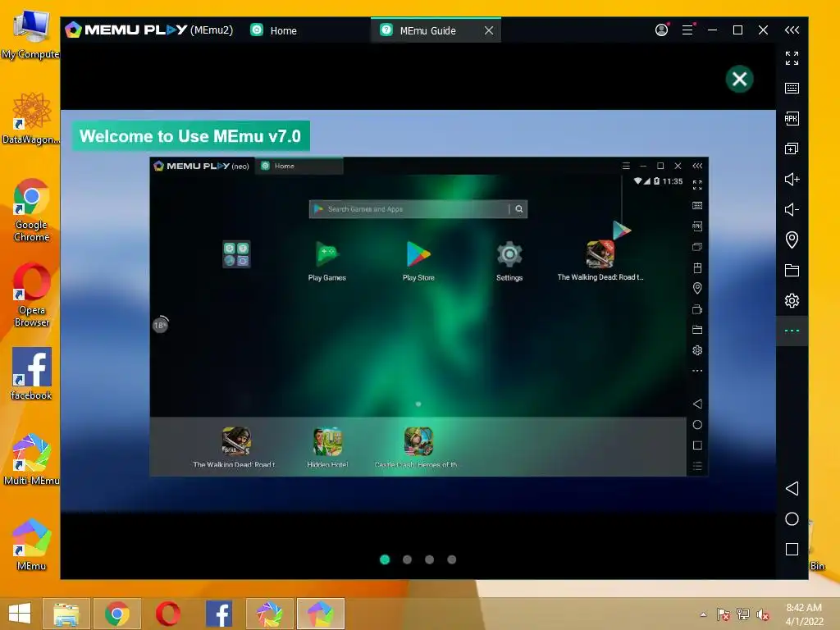The width and height of the screenshot is (840, 630).
Task: Toggle fullscreen mode in MEmu sidebar
Action: pyautogui.click(x=792, y=58)
